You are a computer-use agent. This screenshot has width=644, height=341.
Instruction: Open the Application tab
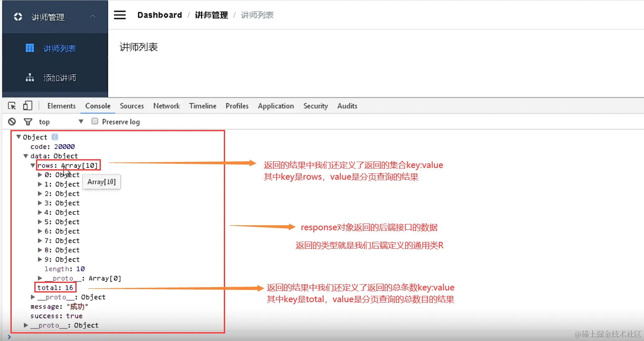pyautogui.click(x=276, y=106)
